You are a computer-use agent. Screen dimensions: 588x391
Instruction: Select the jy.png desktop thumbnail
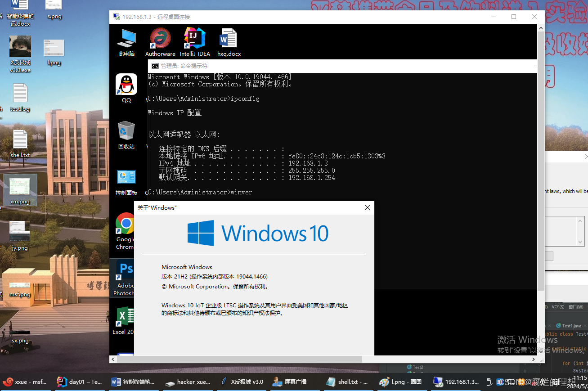[20, 236]
